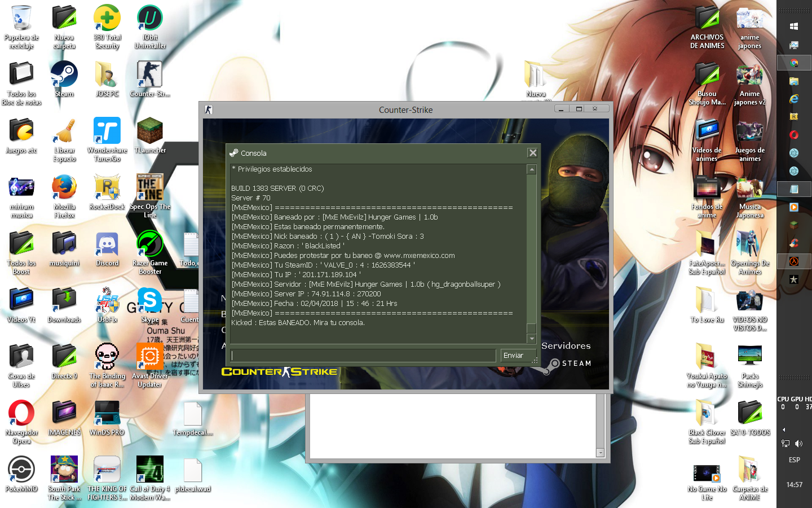Image resolution: width=812 pixels, height=508 pixels.
Task: Open Spec Ops The Line shortcut
Action: click(x=150, y=196)
